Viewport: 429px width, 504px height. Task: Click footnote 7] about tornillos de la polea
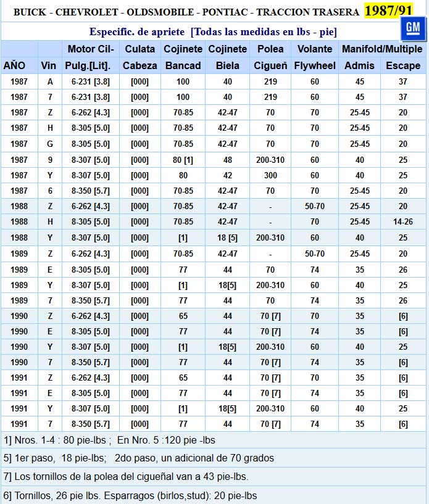coord(126,476)
